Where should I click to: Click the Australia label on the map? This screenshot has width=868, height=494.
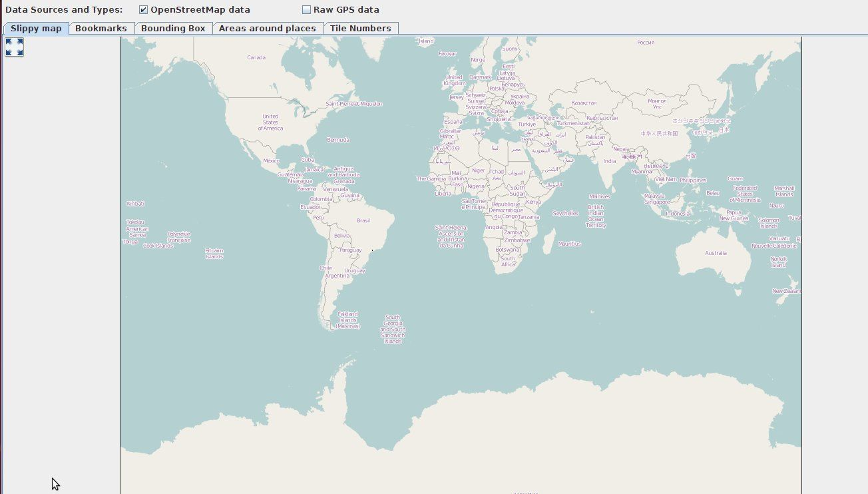[716, 253]
